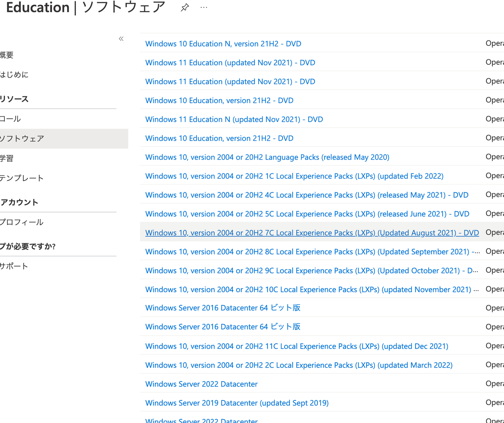The image size is (504, 423).
Task: Open Windows 11 Education N (updated Nov 2021) link
Action: pos(234,119)
